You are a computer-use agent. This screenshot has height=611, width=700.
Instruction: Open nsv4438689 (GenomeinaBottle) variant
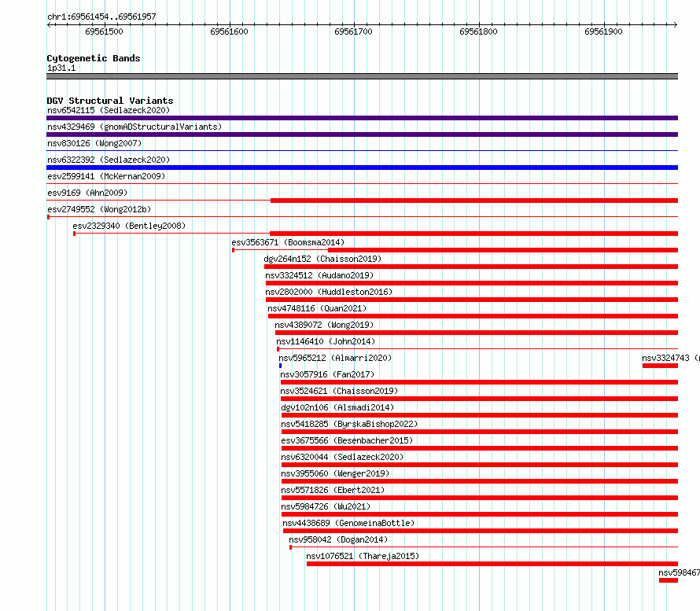[x=348, y=523]
